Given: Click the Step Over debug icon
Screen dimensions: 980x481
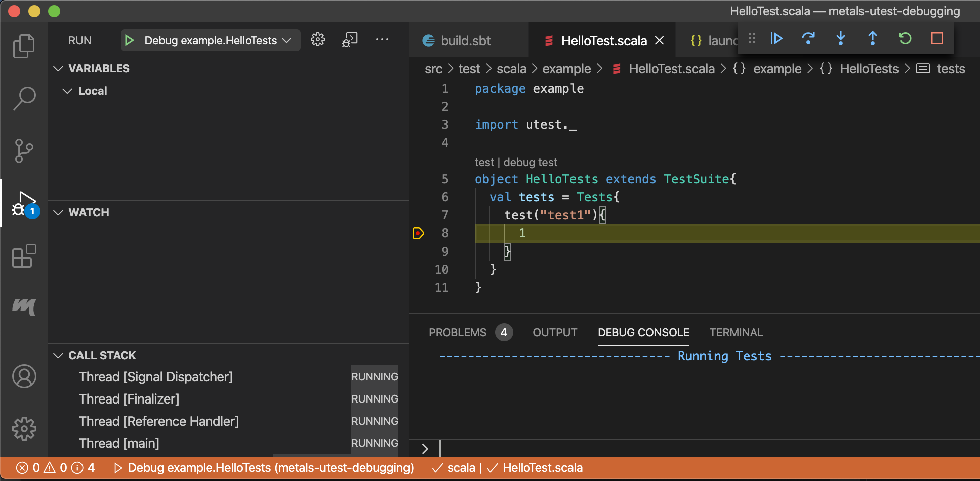Looking at the screenshot, I should click(x=808, y=39).
